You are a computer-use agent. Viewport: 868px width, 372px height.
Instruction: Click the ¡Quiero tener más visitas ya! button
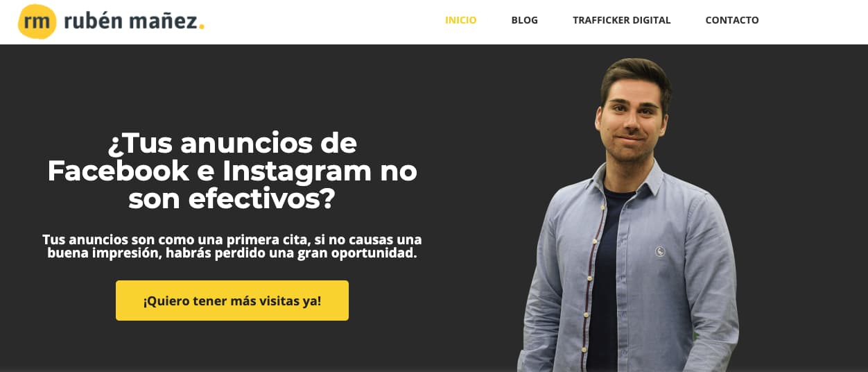[232, 301]
